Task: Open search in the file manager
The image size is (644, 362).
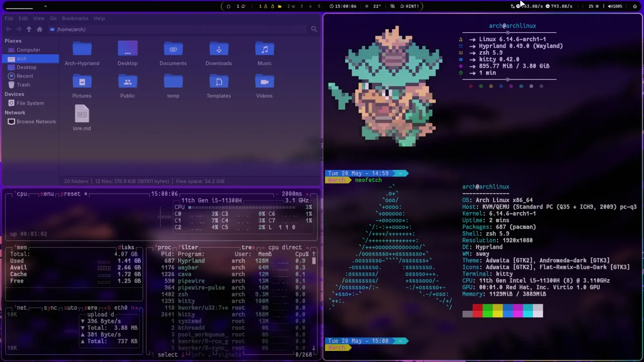Action: (x=314, y=30)
